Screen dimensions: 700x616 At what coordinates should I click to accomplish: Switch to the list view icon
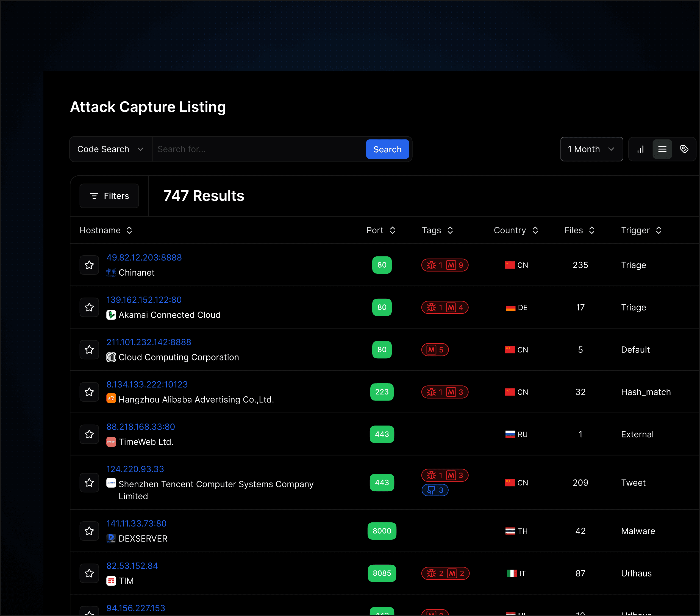pyautogui.click(x=662, y=149)
